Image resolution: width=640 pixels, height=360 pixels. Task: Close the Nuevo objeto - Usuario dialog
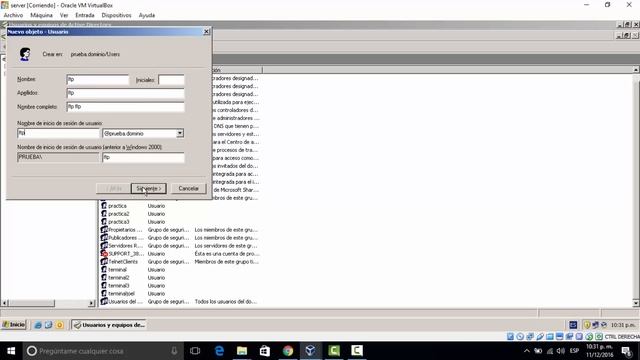207,31
